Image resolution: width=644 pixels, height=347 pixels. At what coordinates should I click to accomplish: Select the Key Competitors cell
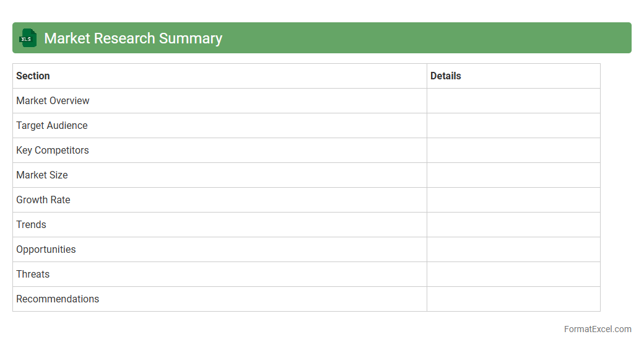53,150
